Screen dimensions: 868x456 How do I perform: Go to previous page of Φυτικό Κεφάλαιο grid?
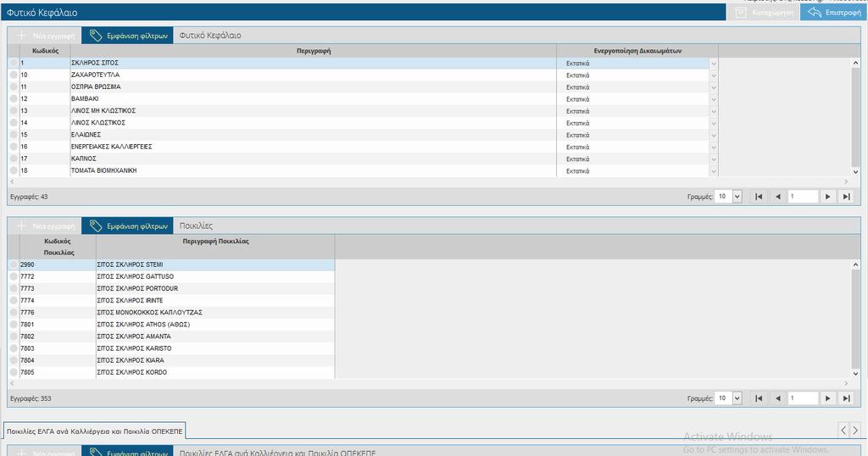778,197
